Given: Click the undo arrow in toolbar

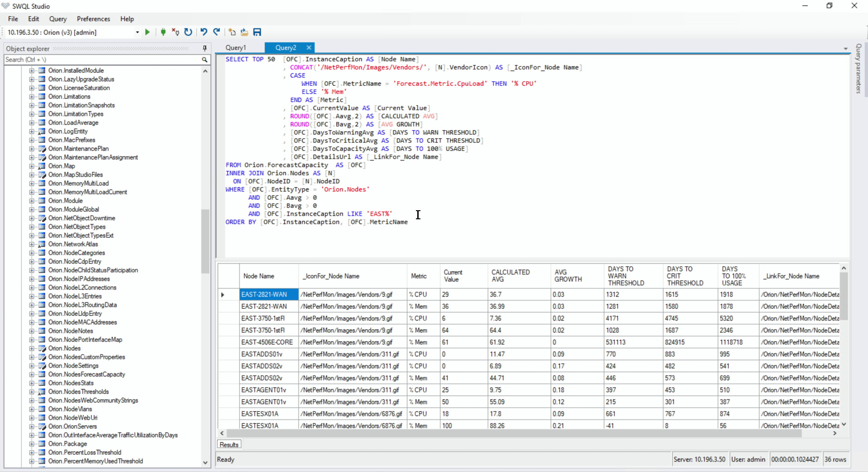Looking at the screenshot, I should [204, 32].
